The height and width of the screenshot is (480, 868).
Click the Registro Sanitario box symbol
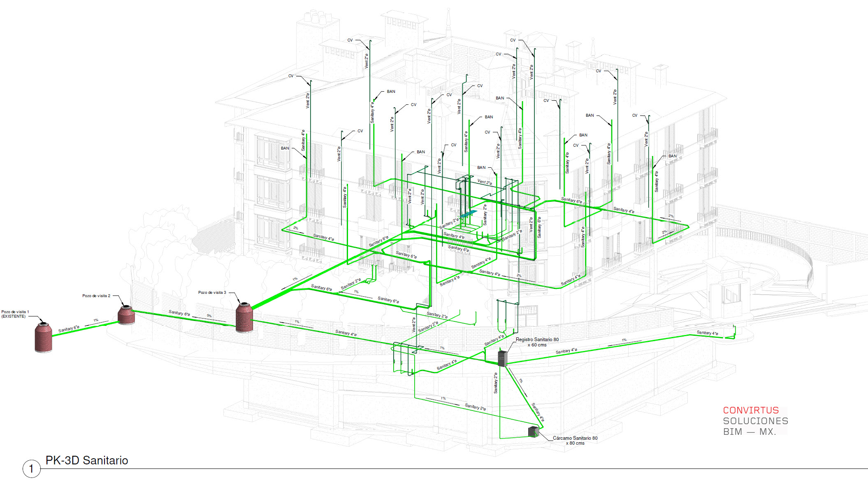[502, 358]
